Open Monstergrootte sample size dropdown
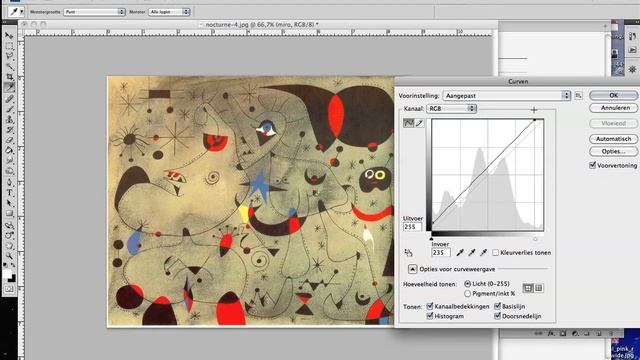Screen dimensions: 640x360 (x=94, y=12)
